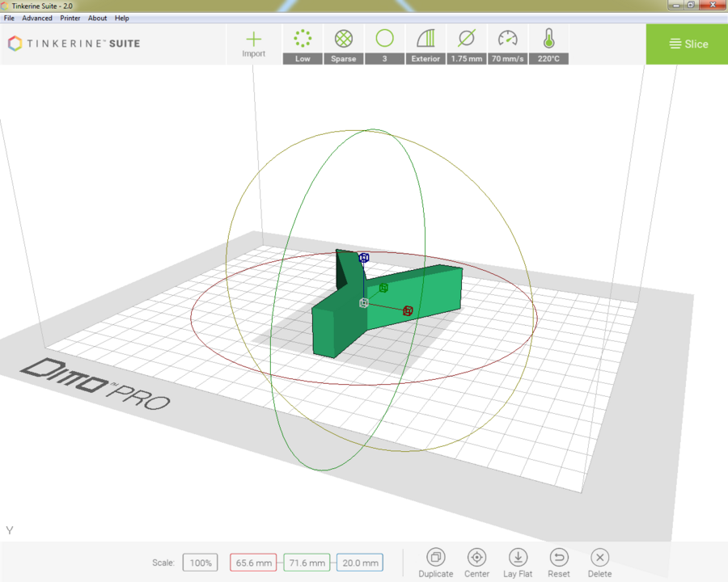Image resolution: width=728 pixels, height=582 pixels.
Task: Start slicing with the Slice button
Action: (687, 44)
